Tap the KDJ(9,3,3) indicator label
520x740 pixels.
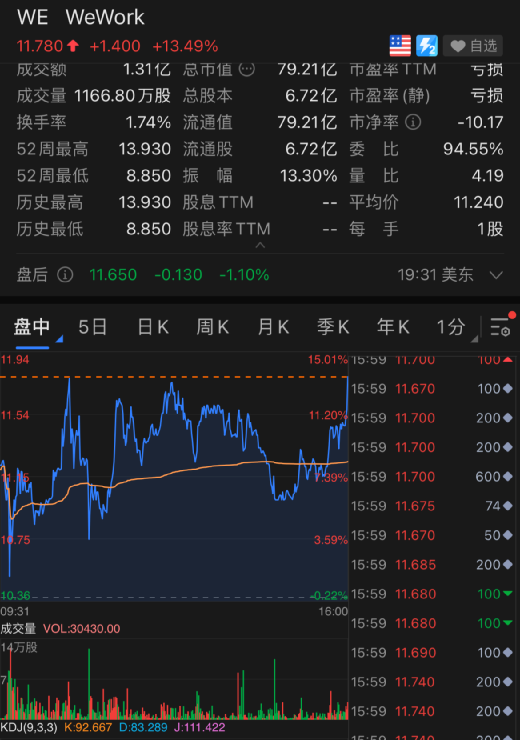click(x=29, y=727)
